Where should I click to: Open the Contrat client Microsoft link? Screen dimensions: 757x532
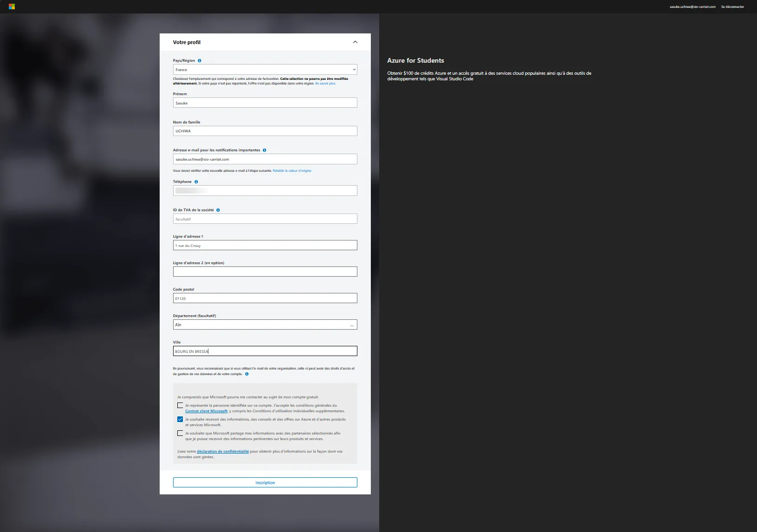pyautogui.click(x=207, y=411)
